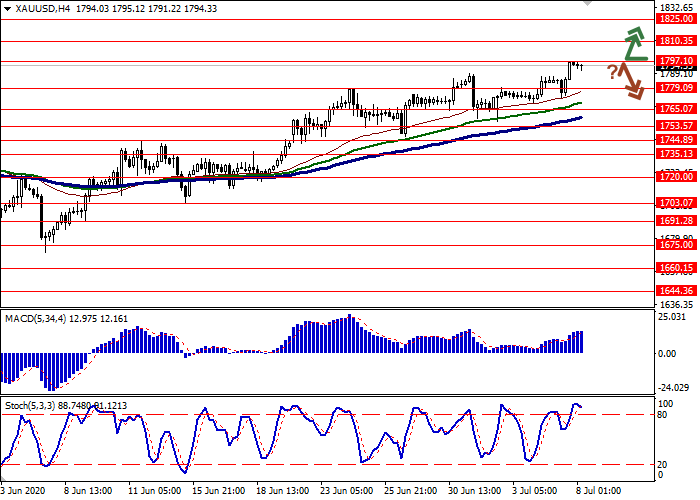This screenshot has height=500, width=700.
Task: Expand the XAUUSD,H4 chart title arrow
Action: click(6, 8)
